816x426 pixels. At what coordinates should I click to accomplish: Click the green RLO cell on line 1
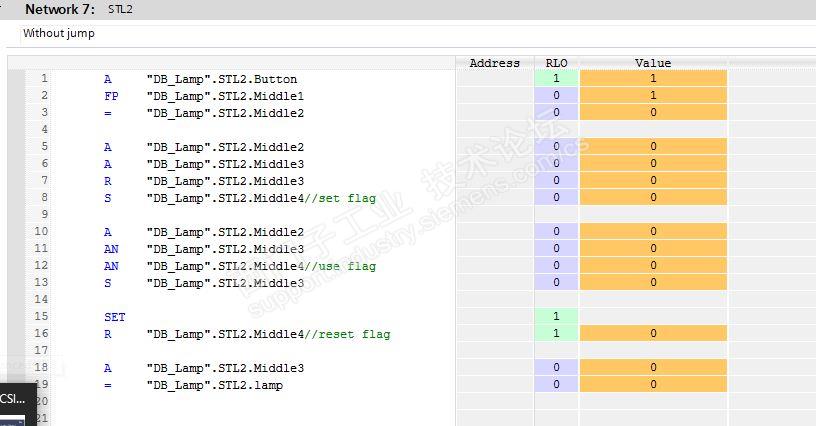click(556, 79)
